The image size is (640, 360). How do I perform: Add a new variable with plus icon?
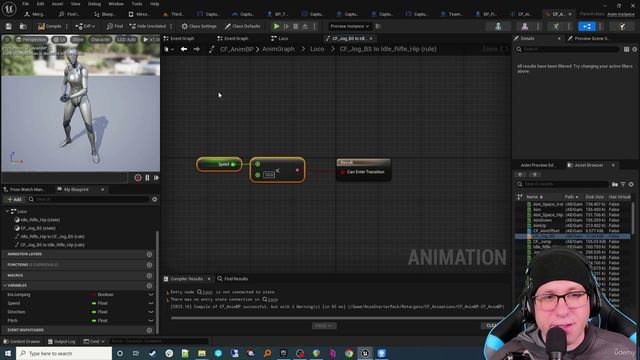point(149,285)
